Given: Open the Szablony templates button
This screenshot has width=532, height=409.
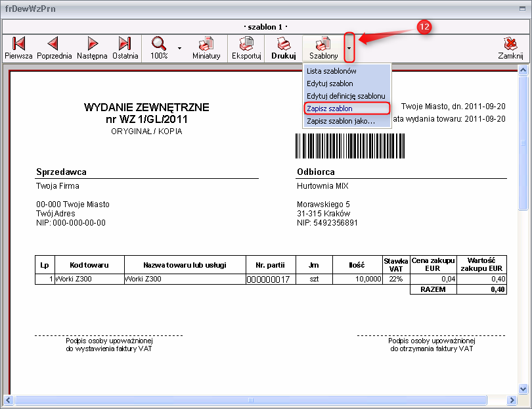Looking at the screenshot, I should (323, 48).
